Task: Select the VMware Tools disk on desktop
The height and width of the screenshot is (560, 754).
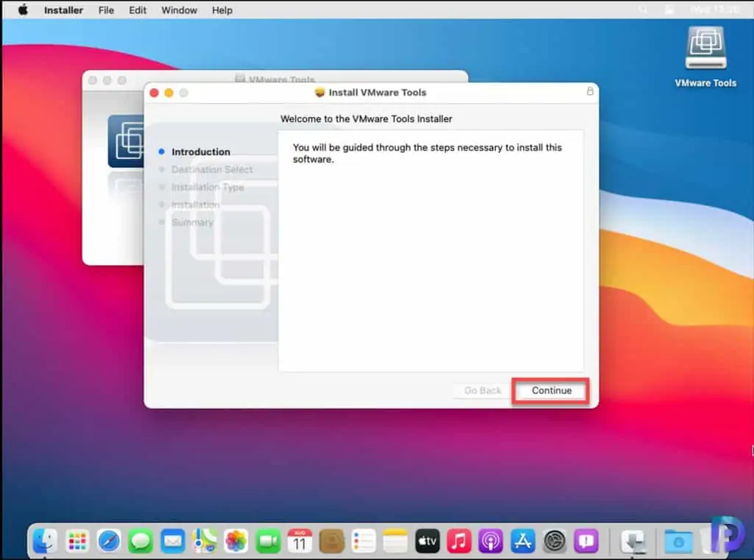Action: pyautogui.click(x=705, y=57)
